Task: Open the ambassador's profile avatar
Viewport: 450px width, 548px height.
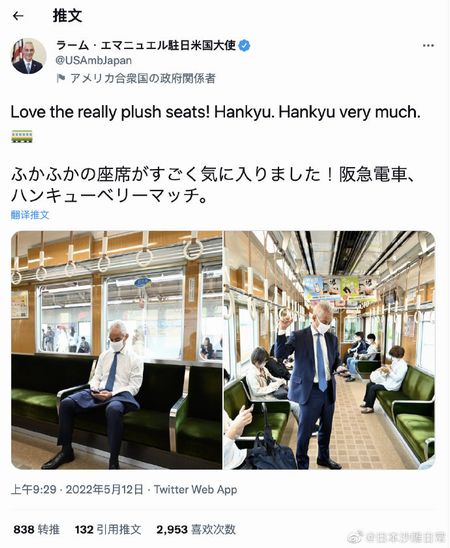Action: (x=28, y=56)
